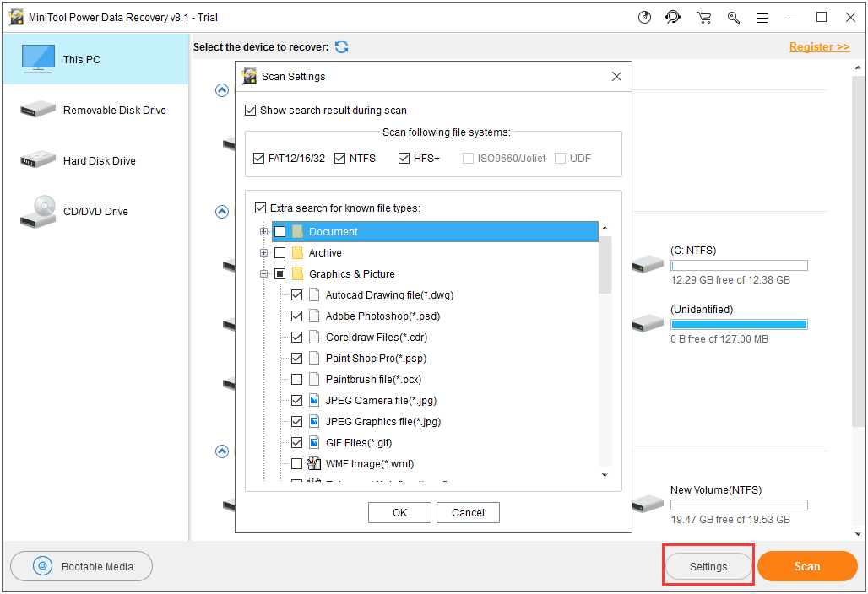The image size is (868, 594).
Task: Close the Scan Settings dialog
Action: click(x=616, y=76)
